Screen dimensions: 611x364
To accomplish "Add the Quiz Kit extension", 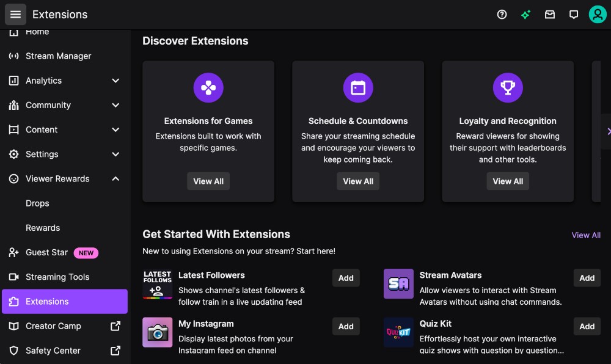I will click(x=587, y=326).
